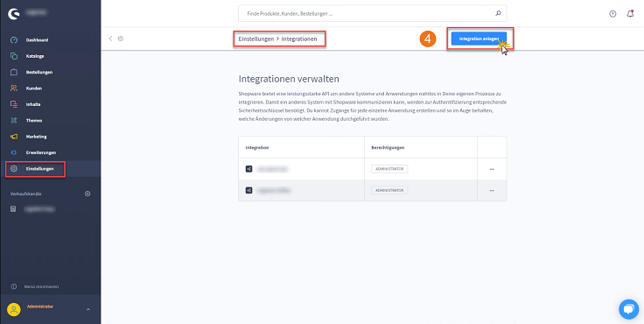
Task: Click the Inhalte content icon
Action: click(x=14, y=104)
